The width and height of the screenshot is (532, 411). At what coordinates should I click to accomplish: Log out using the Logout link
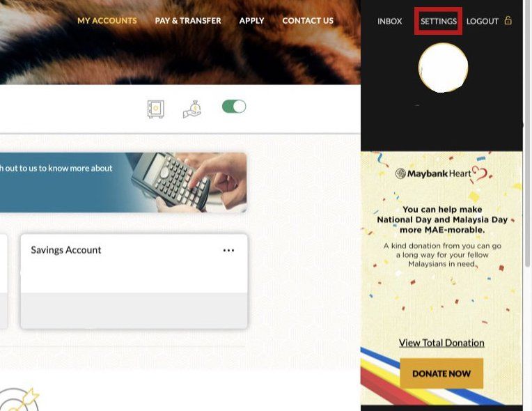tap(482, 21)
